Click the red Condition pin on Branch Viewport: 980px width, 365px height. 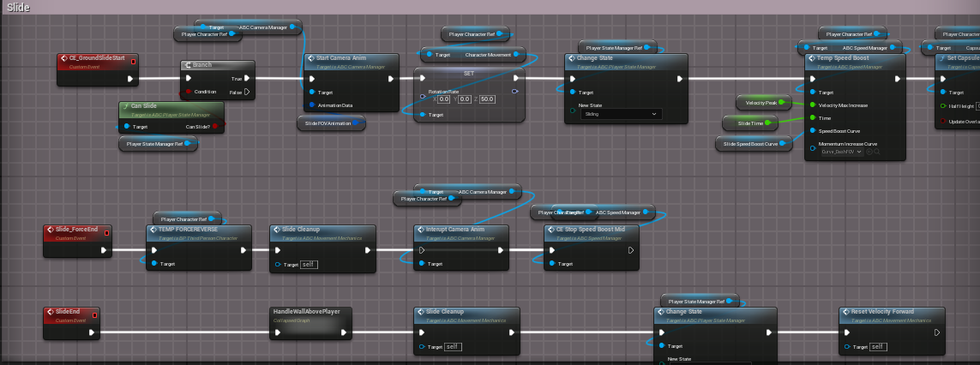(188, 92)
